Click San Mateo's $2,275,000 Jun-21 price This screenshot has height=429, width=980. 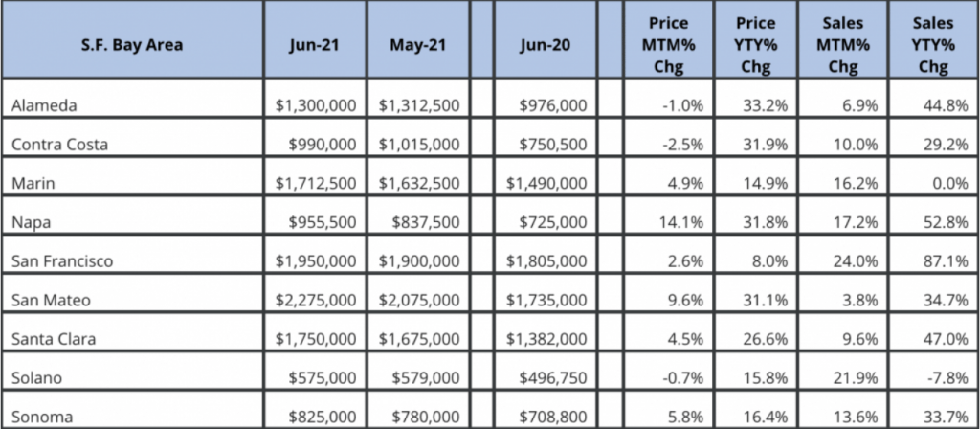point(316,300)
